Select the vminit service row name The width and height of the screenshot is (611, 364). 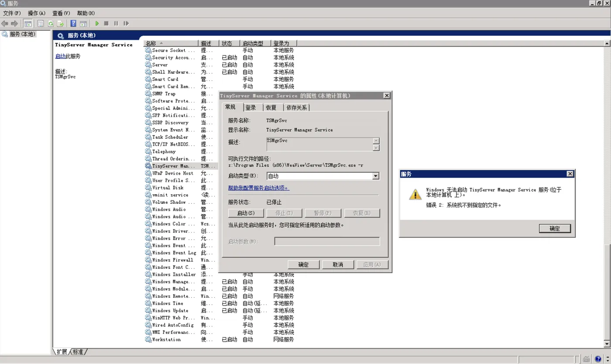(170, 195)
